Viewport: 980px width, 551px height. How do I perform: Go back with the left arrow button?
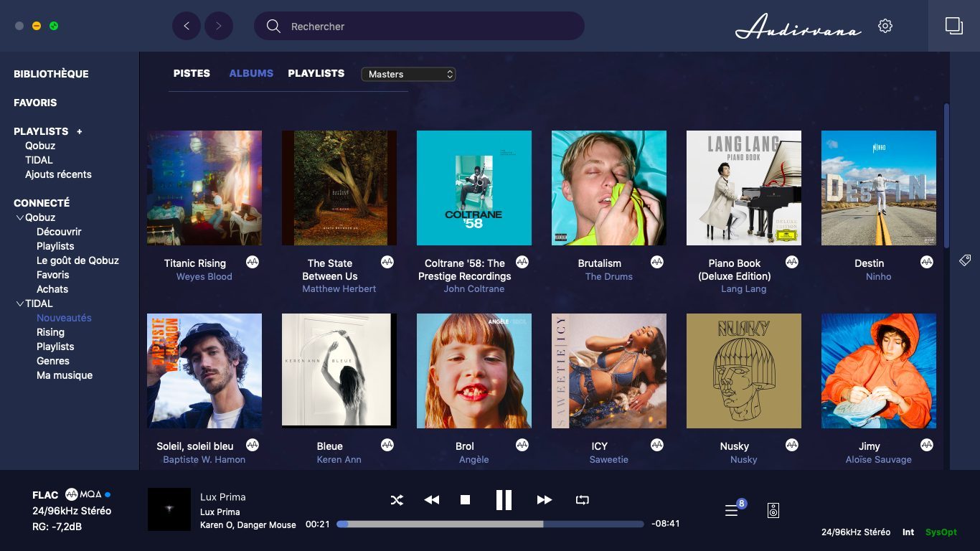pos(187,26)
